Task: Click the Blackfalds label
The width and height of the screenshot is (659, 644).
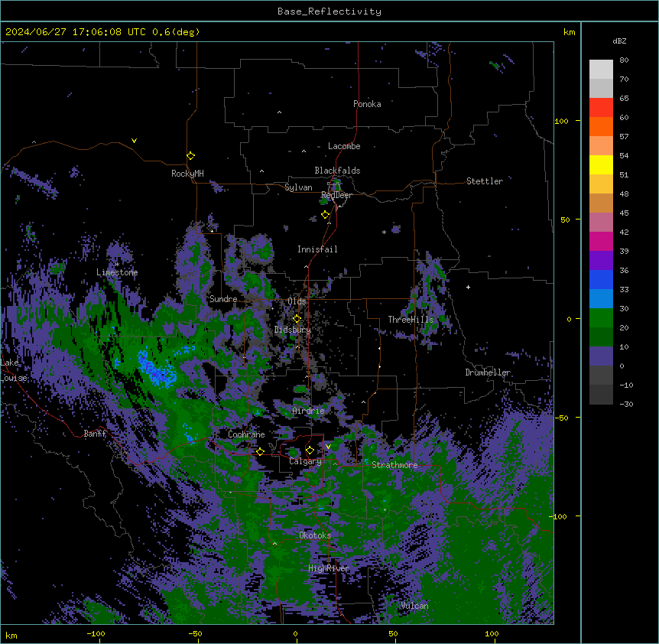Action: [337, 171]
